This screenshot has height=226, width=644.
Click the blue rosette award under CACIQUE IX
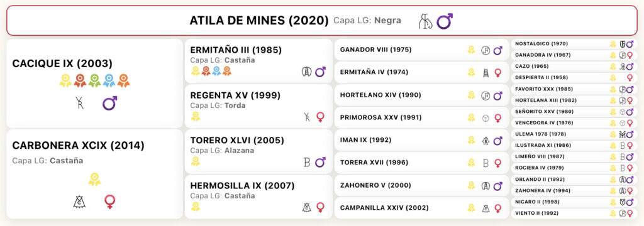[109, 80]
